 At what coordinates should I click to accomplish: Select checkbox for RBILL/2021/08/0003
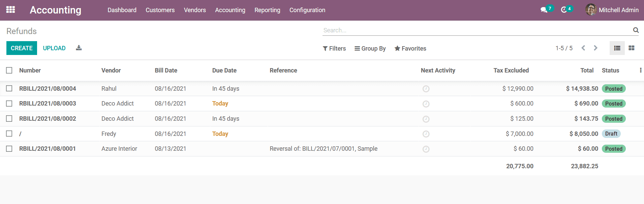tap(9, 104)
